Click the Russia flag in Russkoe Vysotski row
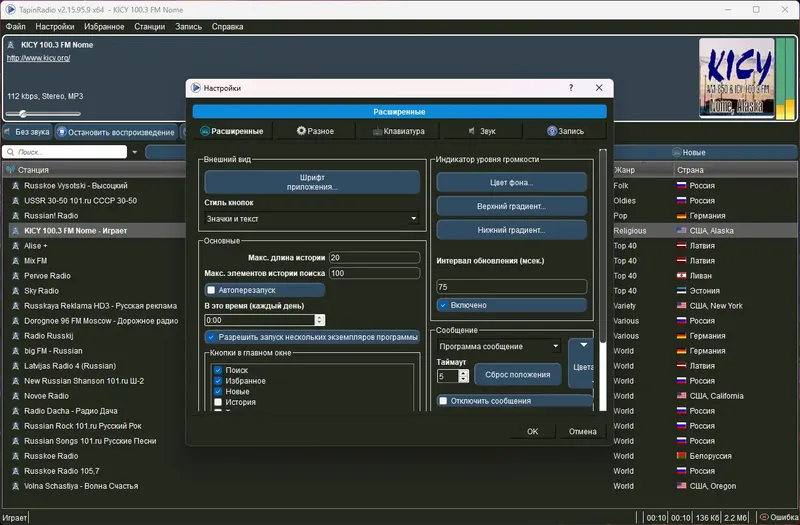 [681, 186]
